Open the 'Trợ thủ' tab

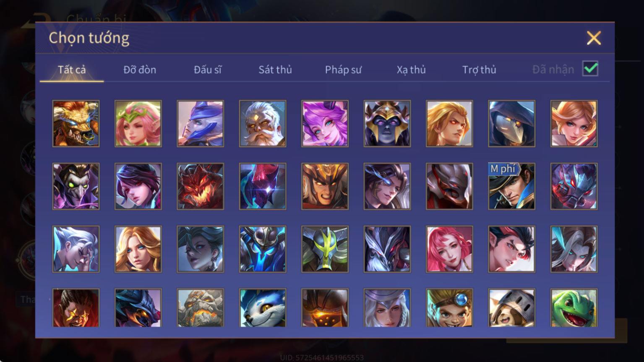point(479,70)
